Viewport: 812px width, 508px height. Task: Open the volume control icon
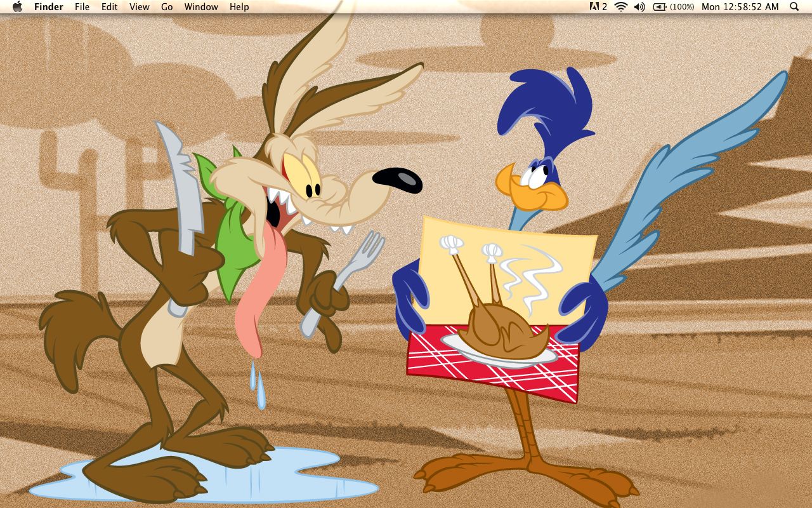pos(639,7)
